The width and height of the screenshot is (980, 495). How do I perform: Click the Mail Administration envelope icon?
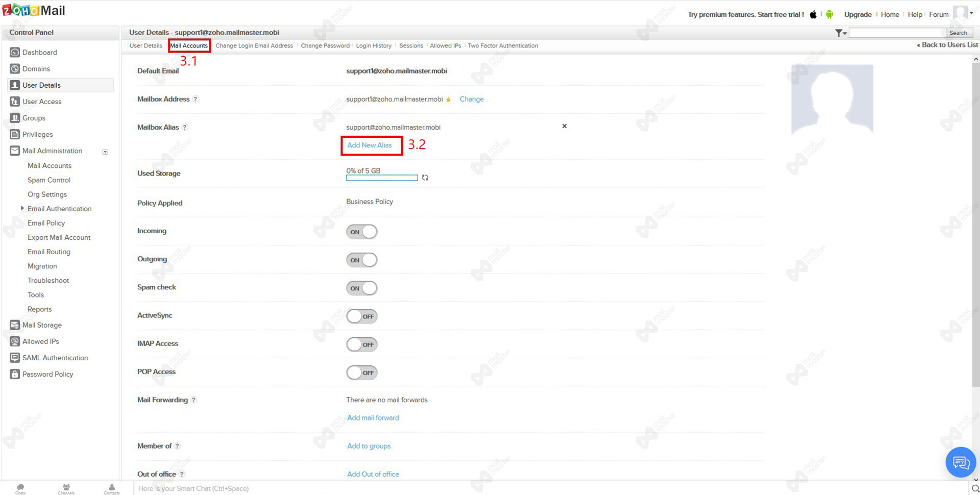click(x=15, y=151)
